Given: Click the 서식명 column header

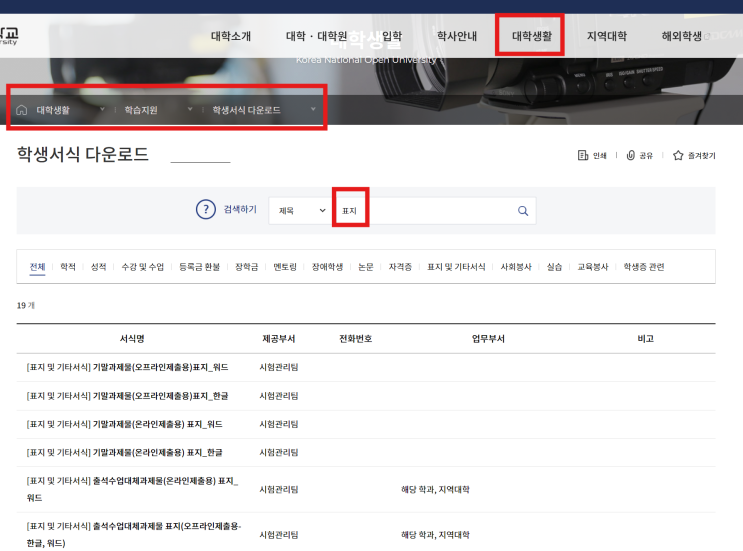Looking at the screenshot, I should 132,339.
